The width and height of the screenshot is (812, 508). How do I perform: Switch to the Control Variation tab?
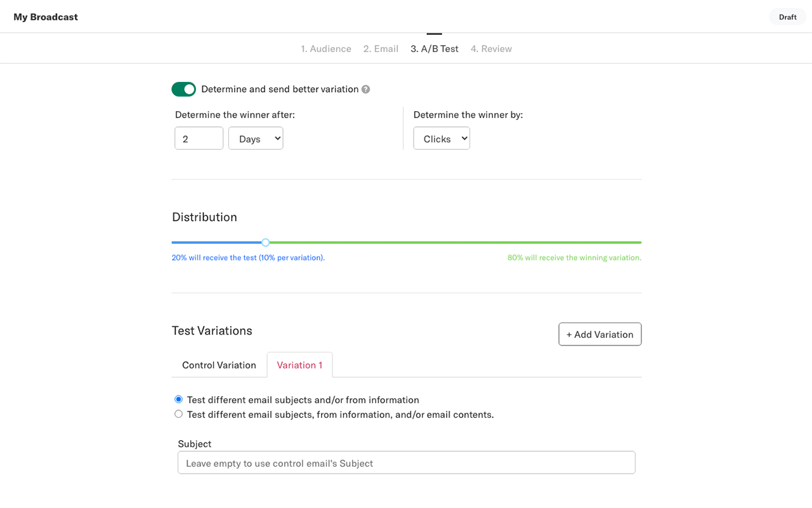coord(219,365)
